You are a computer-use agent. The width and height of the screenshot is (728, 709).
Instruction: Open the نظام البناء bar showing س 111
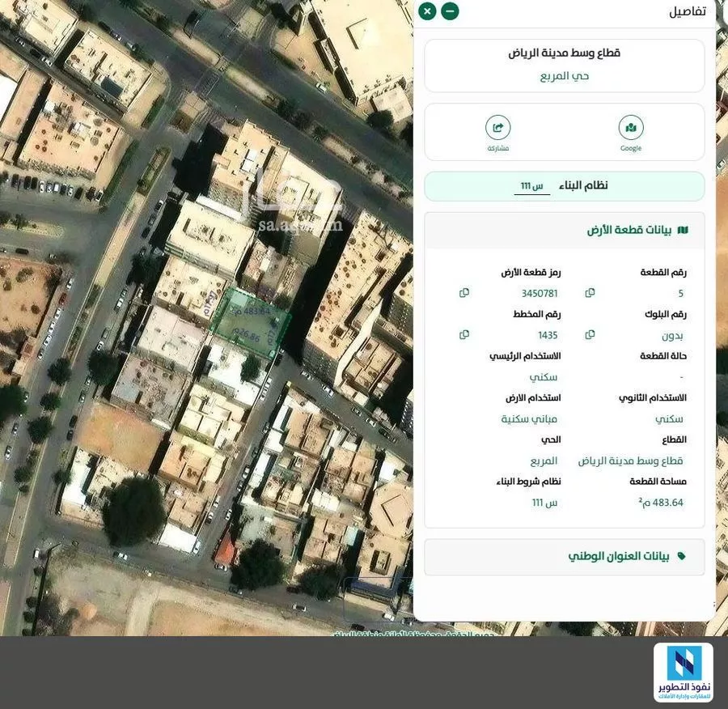tap(564, 186)
